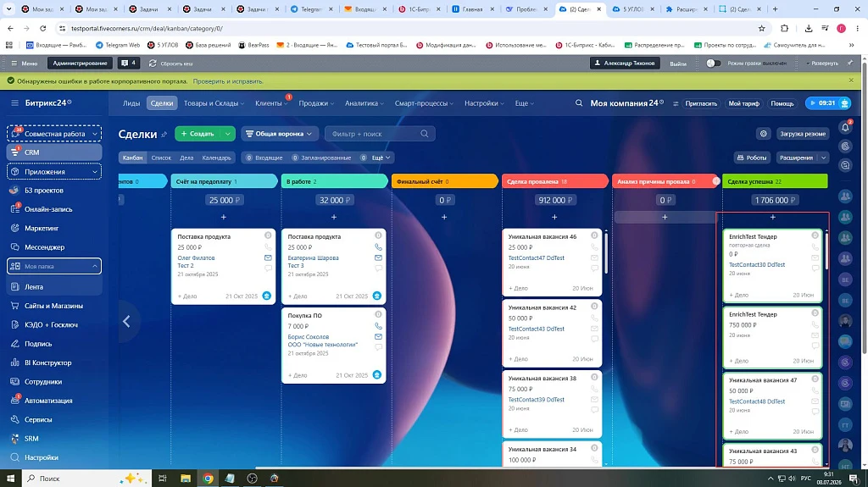This screenshot has height=487, width=868.
Task: Open the Bitrix24 hamburger menu icon
Action: (x=15, y=103)
